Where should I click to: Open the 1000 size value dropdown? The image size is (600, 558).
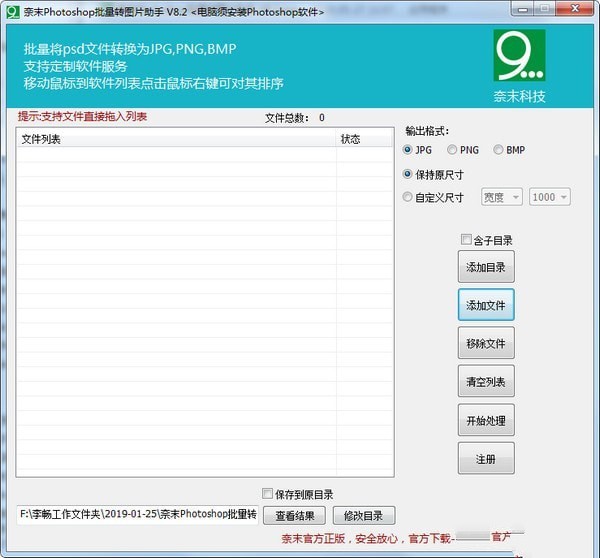coord(550,197)
